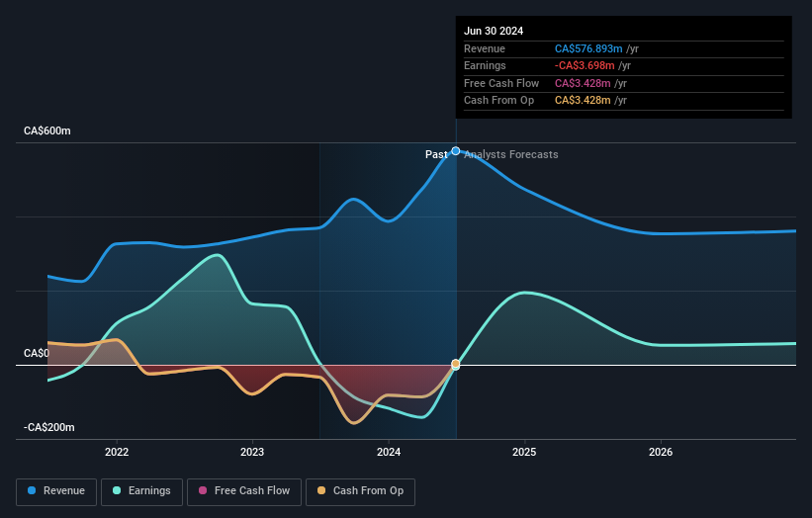Click the 2026 x-axis label
812x518 pixels.
(661, 453)
